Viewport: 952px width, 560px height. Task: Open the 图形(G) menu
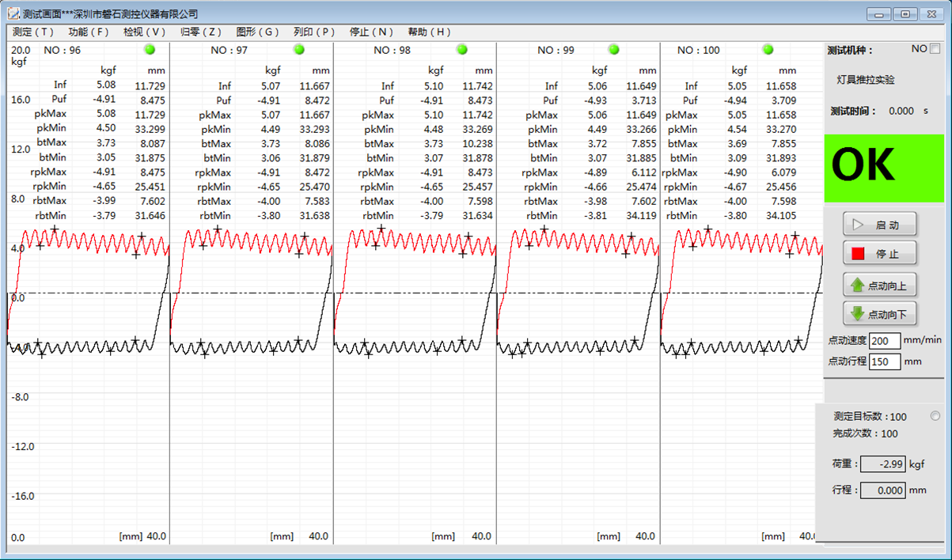coord(258,32)
